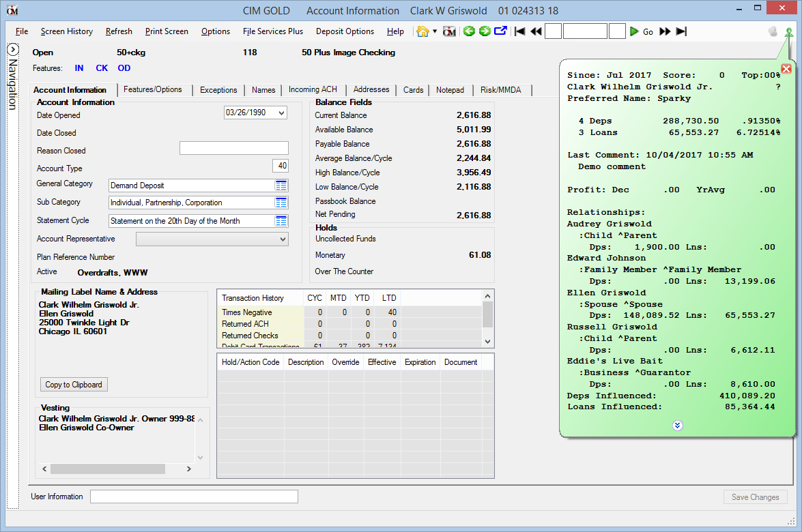The width and height of the screenshot is (802, 532).
Task: Click the Copy to Clipboard button
Action: pyautogui.click(x=74, y=384)
